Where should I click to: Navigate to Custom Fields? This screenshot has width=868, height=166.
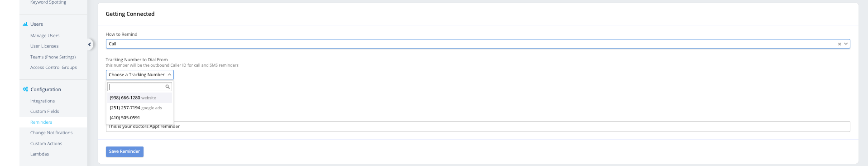(x=45, y=112)
